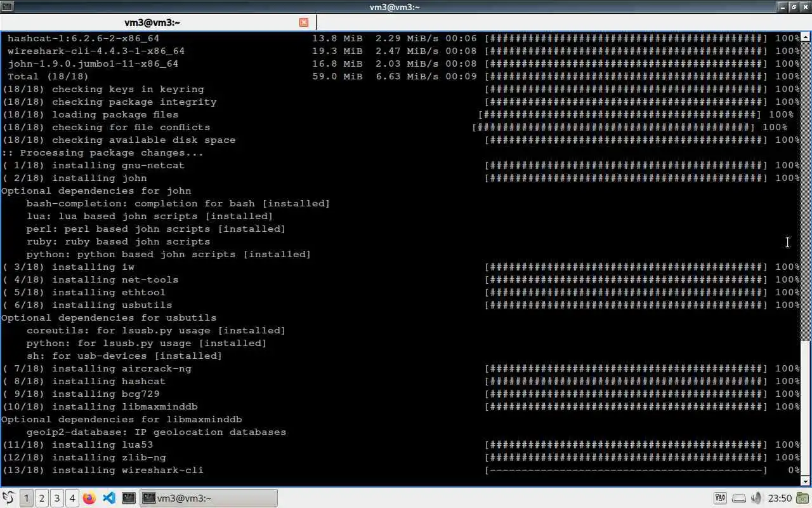
Task: Switch to workspace 1
Action: click(26, 498)
